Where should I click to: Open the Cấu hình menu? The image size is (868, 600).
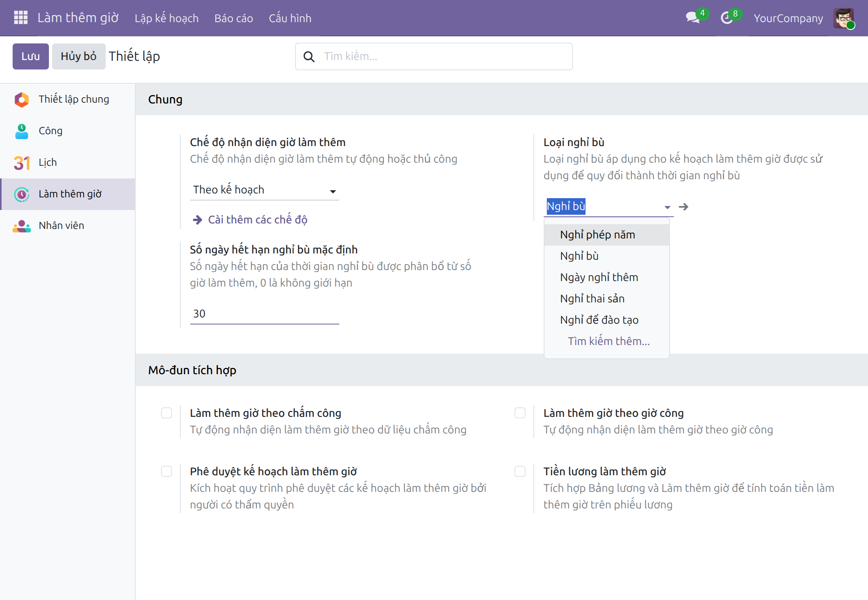(x=290, y=18)
